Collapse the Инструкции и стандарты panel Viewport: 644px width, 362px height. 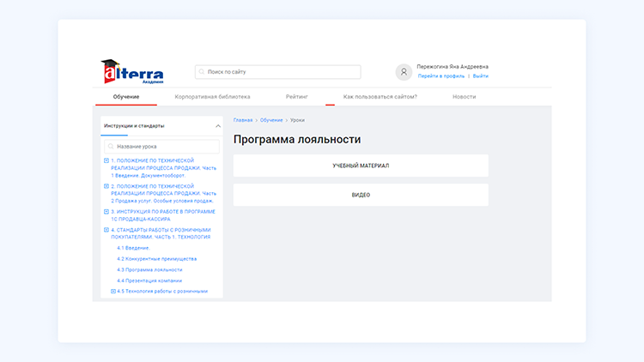coord(217,126)
